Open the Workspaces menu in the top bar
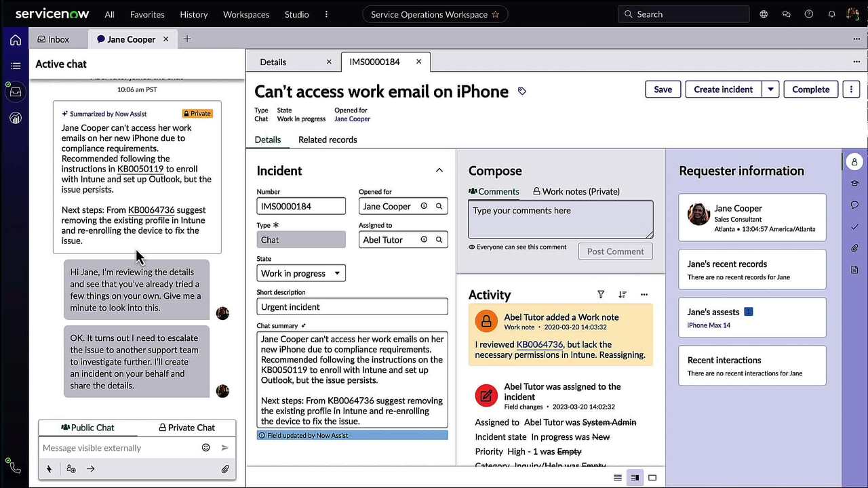Screen dimensions: 868x488 245,14
